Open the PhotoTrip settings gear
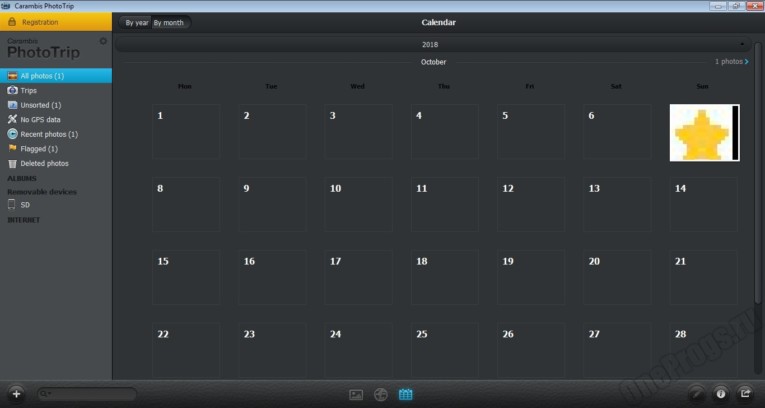This screenshot has width=765, height=408. pyautogui.click(x=103, y=41)
